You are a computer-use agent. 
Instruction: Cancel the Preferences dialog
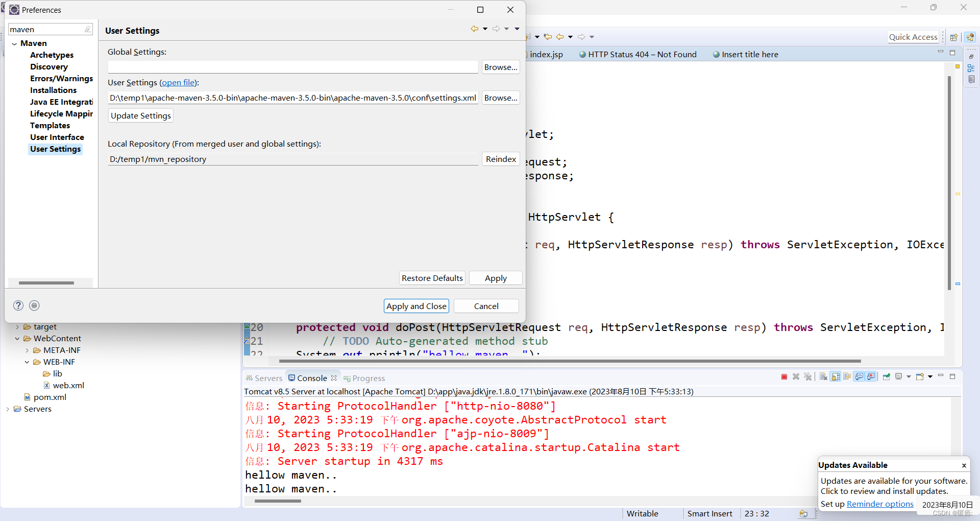coord(486,306)
